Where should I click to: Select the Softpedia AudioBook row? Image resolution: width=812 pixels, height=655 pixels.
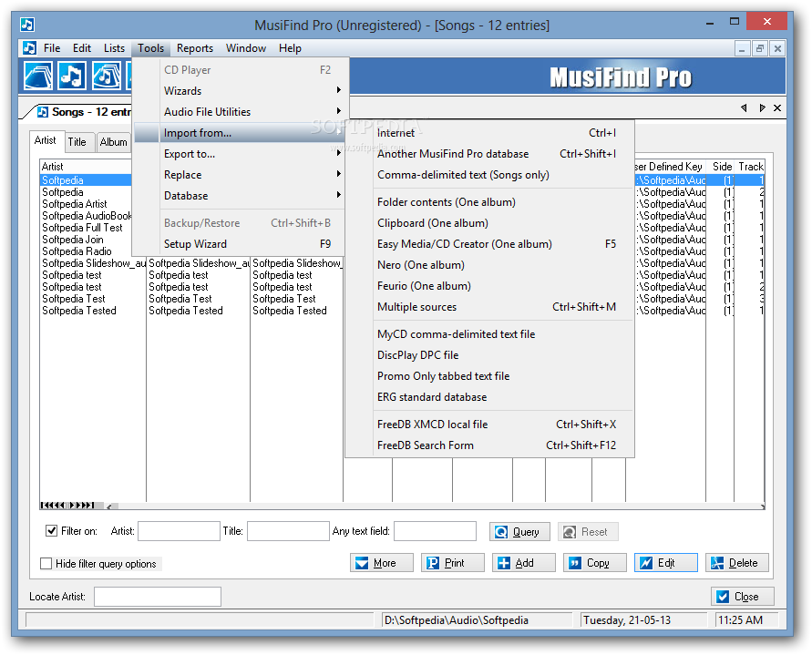tap(86, 216)
